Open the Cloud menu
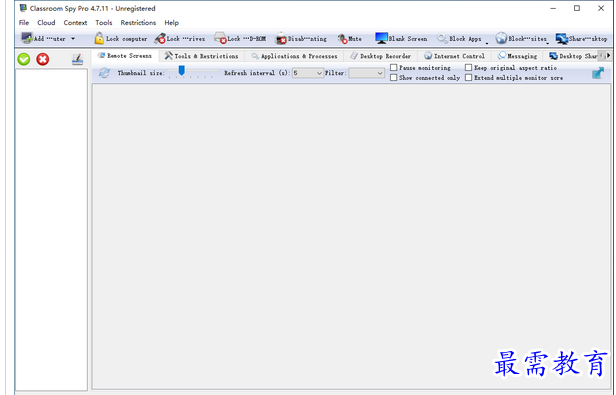Viewport: 616px width, 395px height. click(46, 23)
